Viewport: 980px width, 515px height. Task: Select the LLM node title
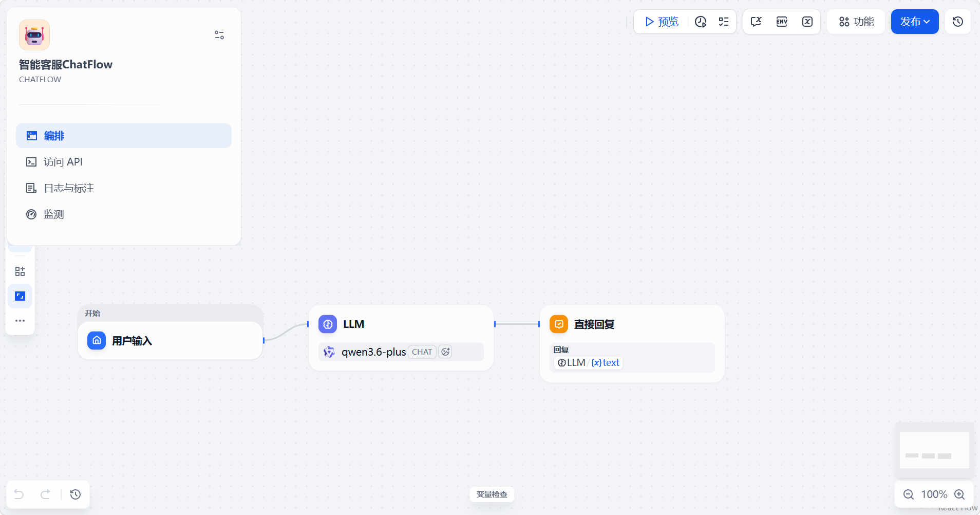point(353,324)
